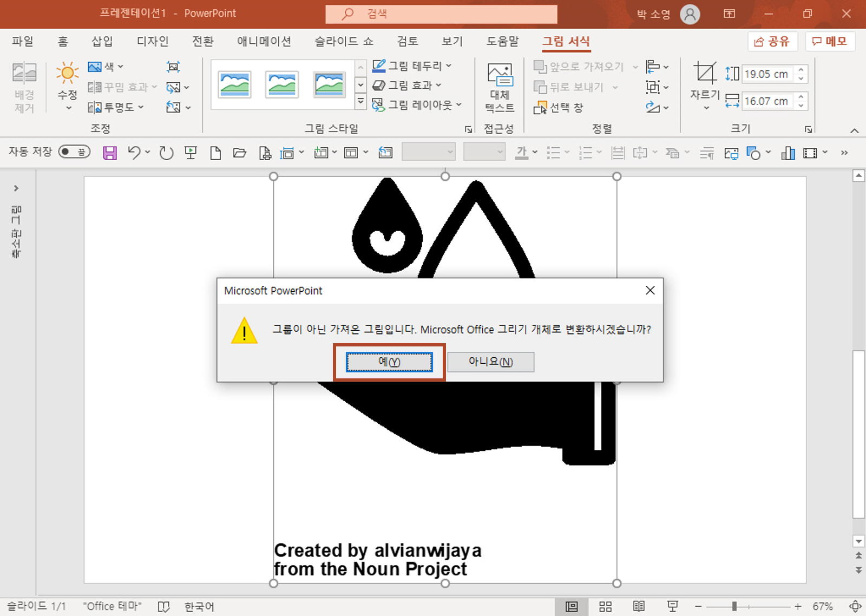866x616 pixels.
Task: Switch to the 보기 ribbon tab
Action: 452,41
